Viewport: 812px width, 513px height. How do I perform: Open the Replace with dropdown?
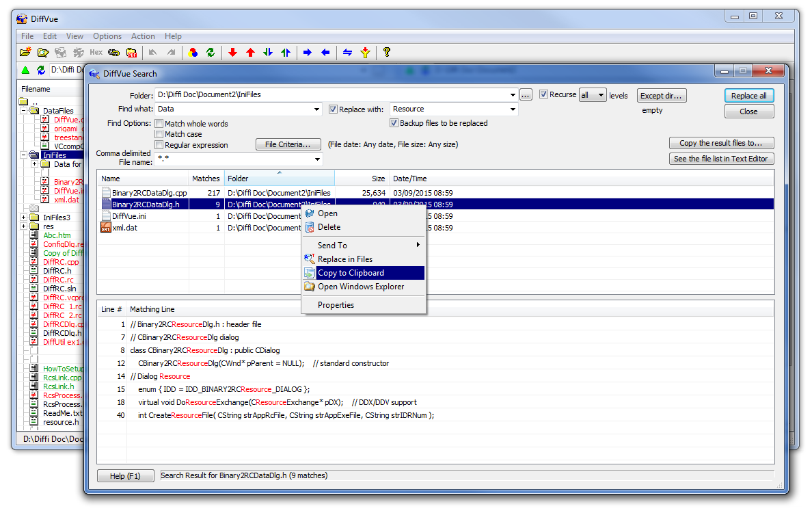click(x=513, y=109)
